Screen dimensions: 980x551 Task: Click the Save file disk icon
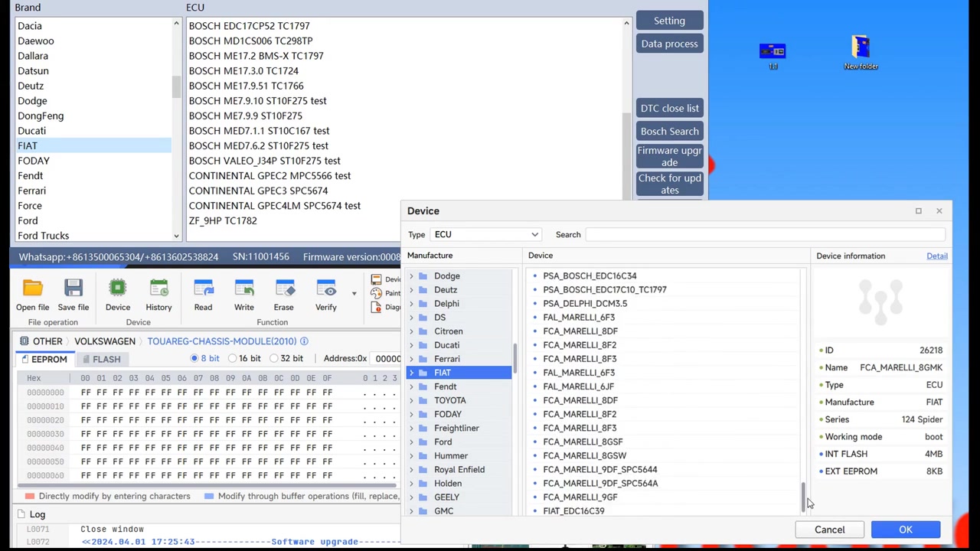[x=73, y=289]
